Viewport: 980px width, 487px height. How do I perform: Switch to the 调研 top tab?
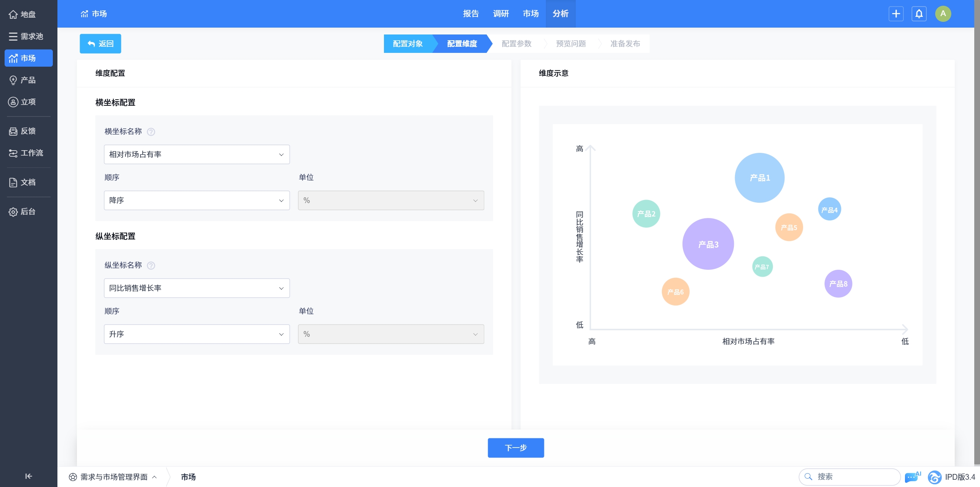501,14
